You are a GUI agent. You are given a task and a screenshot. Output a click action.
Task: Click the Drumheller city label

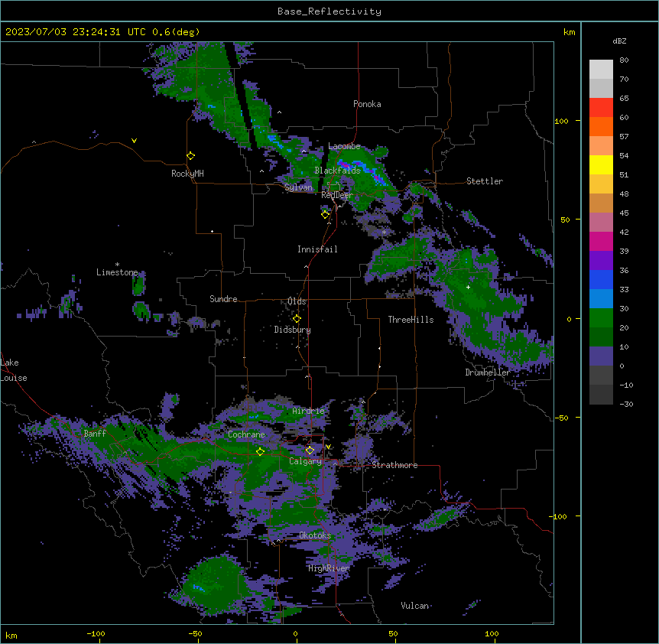pyautogui.click(x=488, y=372)
